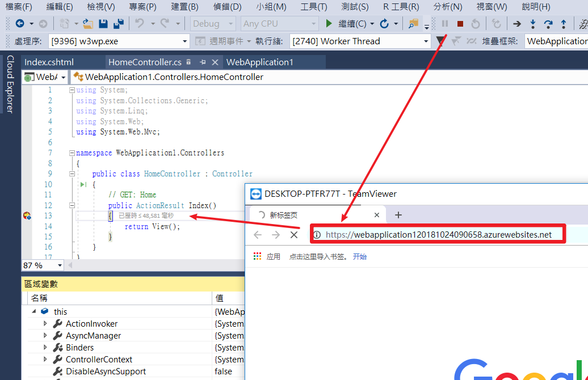This screenshot has width=588, height=380.
Task: Click the azurewebsites.net address bar
Action: click(x=438, y=235)
